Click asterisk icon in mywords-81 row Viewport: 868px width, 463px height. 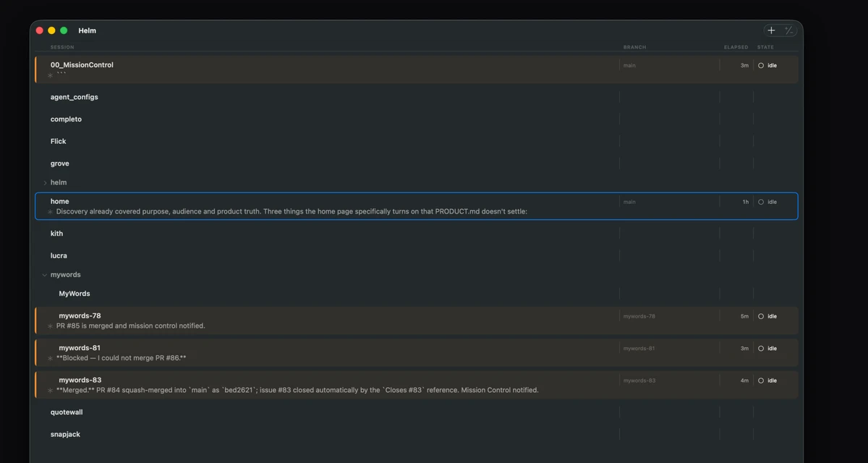50,358
